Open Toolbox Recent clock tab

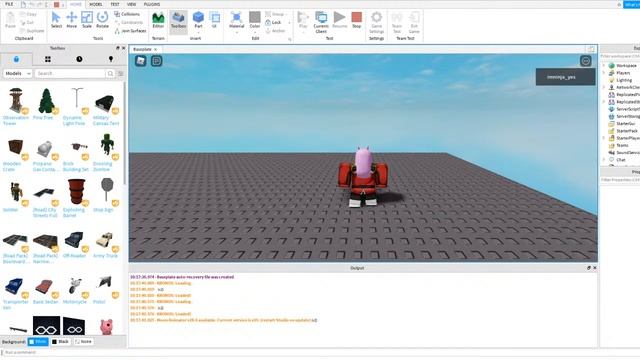[x=79, y=59]
